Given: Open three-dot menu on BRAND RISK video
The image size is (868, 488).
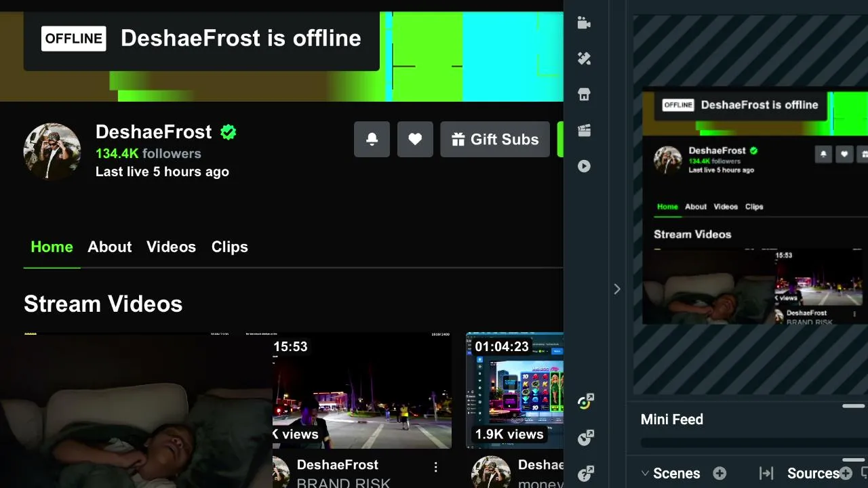Looking at the screenshot, I should pos(435,467).
